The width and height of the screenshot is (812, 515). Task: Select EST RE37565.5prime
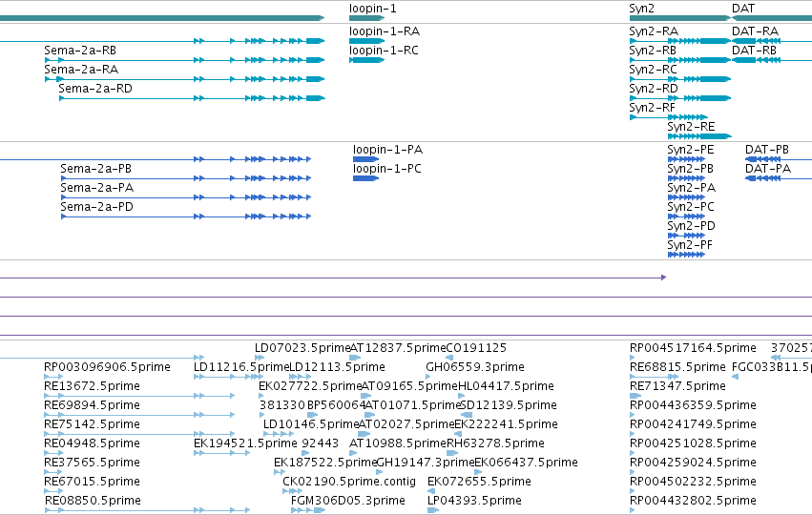[92, 463]
